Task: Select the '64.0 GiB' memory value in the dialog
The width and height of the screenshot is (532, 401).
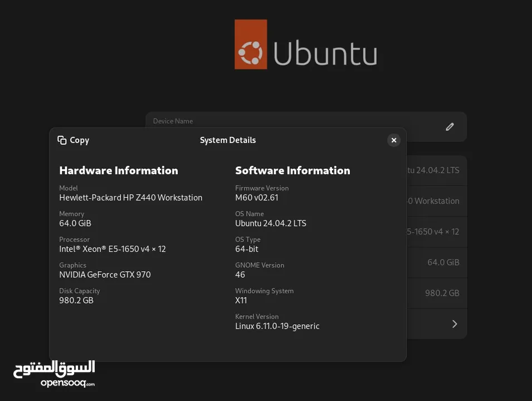Action: (75, 223)
